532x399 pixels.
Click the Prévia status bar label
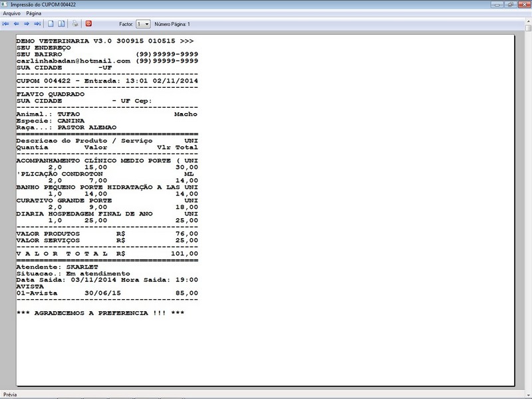(10, 394)
